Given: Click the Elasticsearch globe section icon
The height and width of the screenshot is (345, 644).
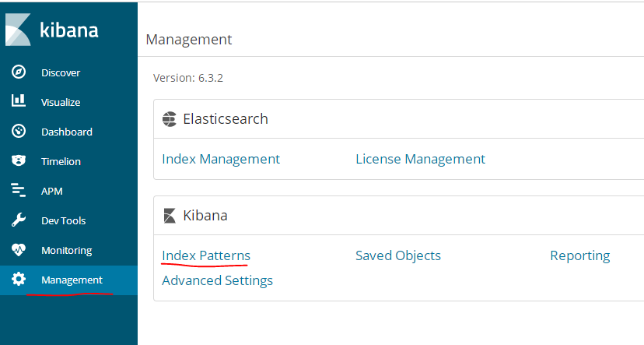Looking at the screenshot, I should (170, 119).
